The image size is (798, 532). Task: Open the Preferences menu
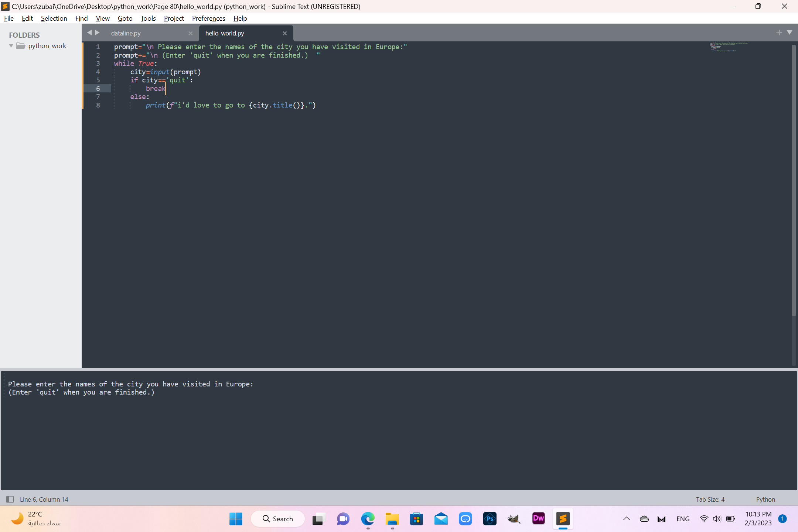pos(208,18)
